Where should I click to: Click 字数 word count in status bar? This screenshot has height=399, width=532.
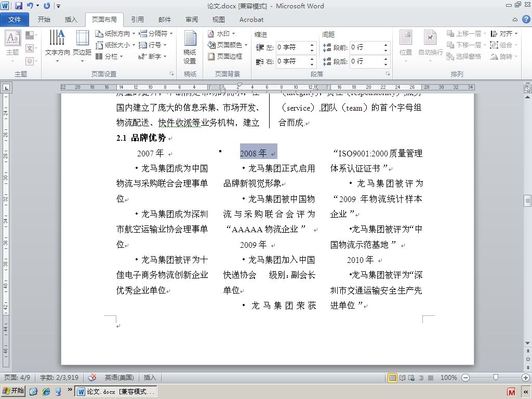pos(59,377)
